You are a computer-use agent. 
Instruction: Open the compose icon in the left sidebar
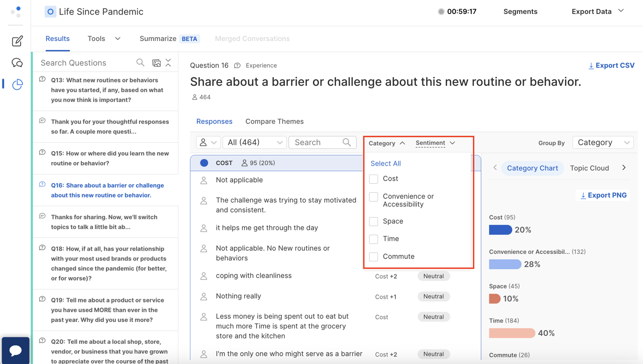tap(17, 41)
